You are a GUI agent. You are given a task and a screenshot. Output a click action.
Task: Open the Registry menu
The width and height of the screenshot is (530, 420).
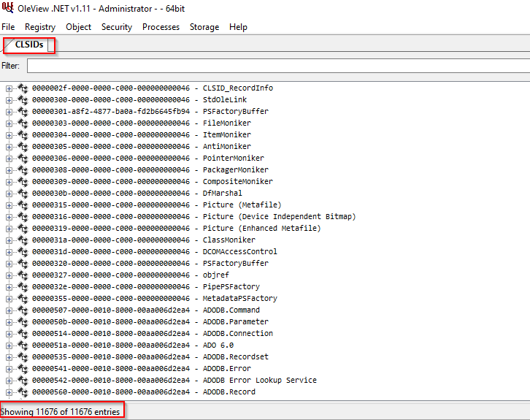pyautogui.click(x=39, y=27)
